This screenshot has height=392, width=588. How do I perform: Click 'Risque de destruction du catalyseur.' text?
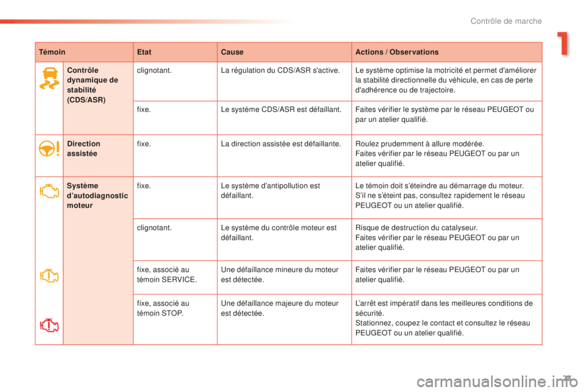[417, 228]
